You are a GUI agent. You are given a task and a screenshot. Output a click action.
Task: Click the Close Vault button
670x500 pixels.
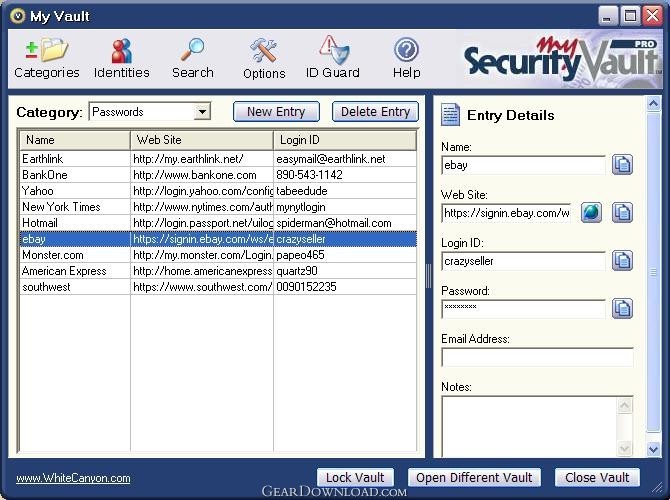(x=597, y=477)
